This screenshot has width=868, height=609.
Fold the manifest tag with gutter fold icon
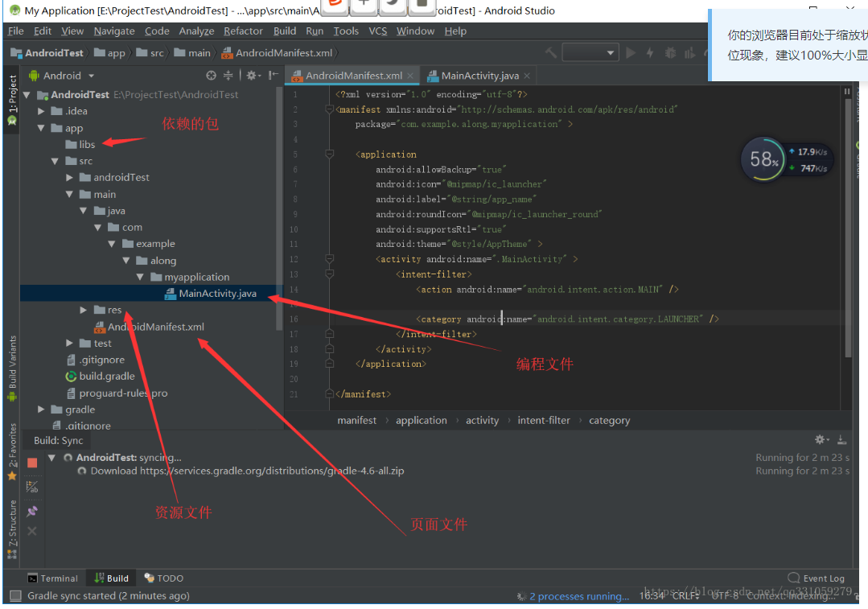tap(329, 109)
